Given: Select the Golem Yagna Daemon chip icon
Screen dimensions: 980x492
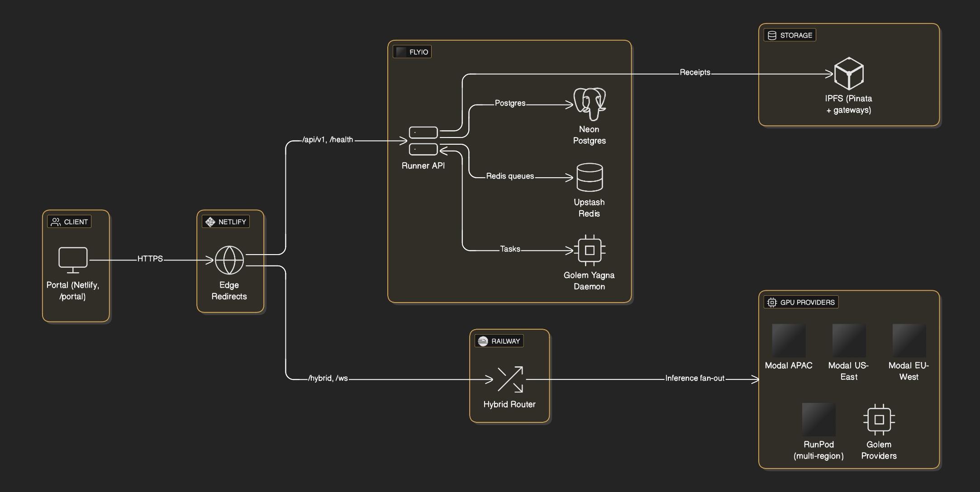Looking at the screenshot, I should pos(589,250).
